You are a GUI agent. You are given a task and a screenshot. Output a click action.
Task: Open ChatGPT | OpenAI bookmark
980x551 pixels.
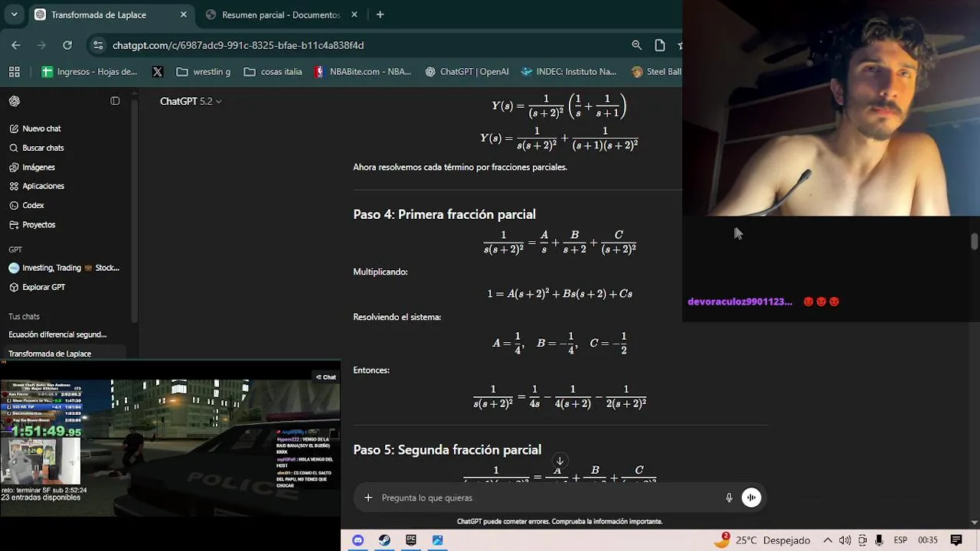pyautogui.click(x=467, y=71)
